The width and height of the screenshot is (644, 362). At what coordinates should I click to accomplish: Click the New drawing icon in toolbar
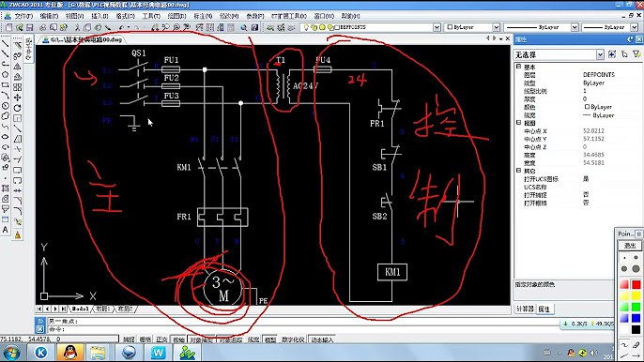pyautogui.click(x=9, y=27)
